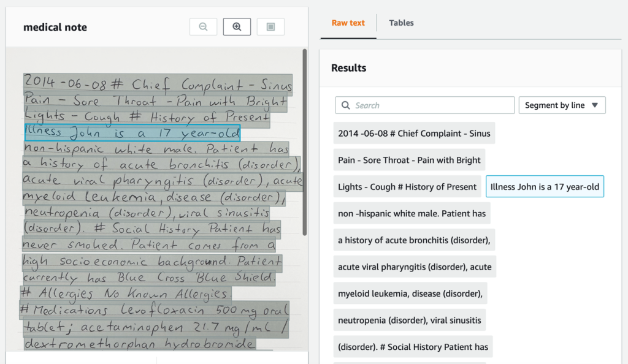Click the highlighted handwritten line about John
Viewport: 628px width, 364px height.
click(132, 133)
